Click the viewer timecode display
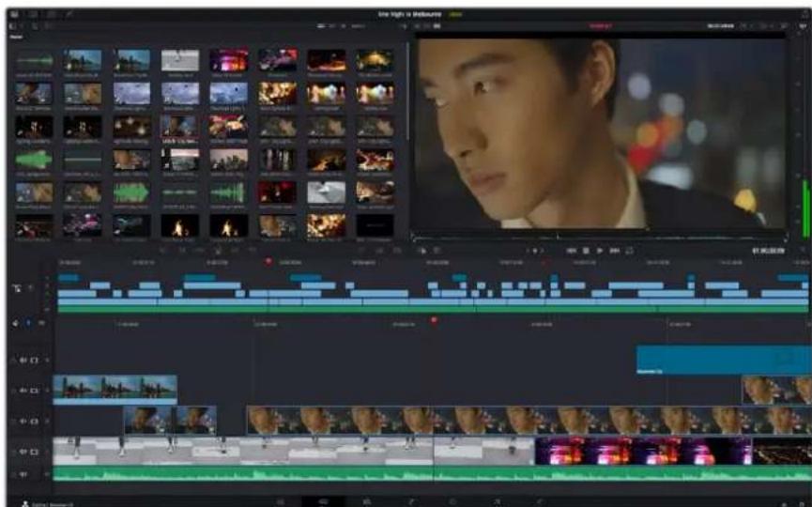 point(768,251)
